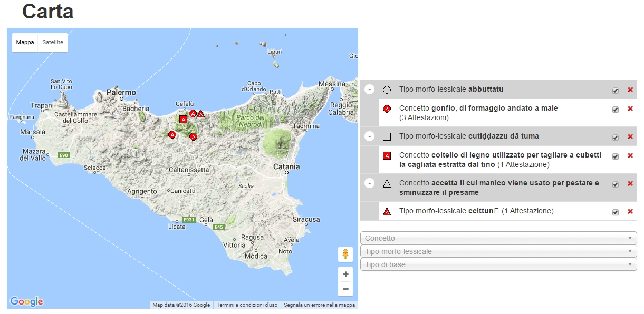The height and width of the screenshot is (314, 644).
Task: Switch to Satellite map view
Action: [x=53, y=43]
